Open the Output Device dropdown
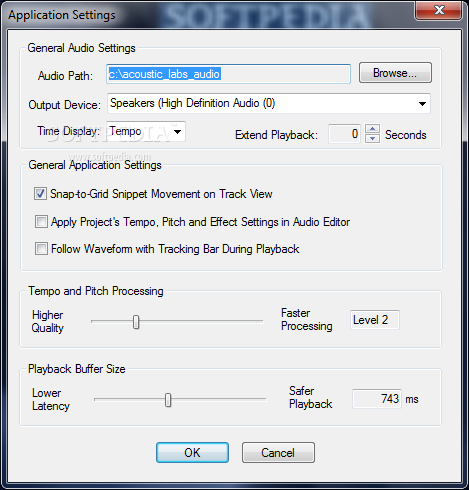The width and height of the screenshot is (469, 490). [x=269, y=103]
